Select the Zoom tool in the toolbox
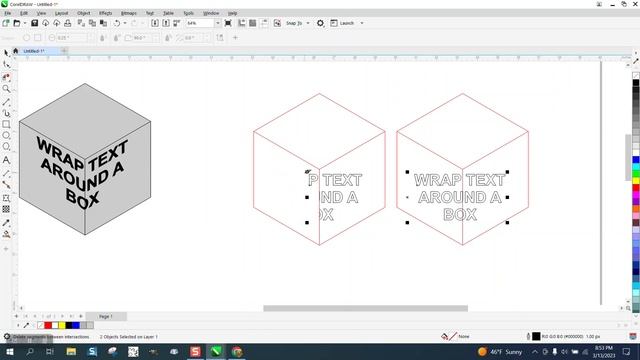Image resolution: width=640 pixels, height=360 pixels. 6,89
